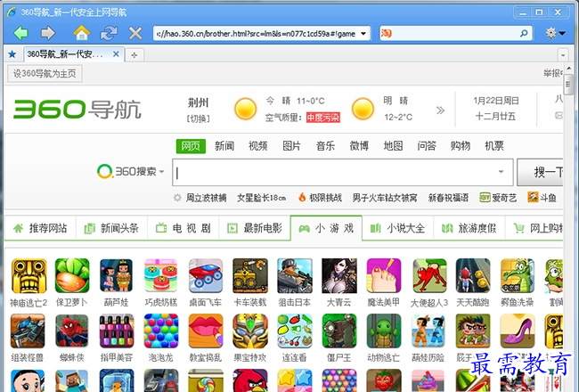The image size is (579, 392).
Task: Switch to the 最新电影 tab
Action: tap(255, 228)
